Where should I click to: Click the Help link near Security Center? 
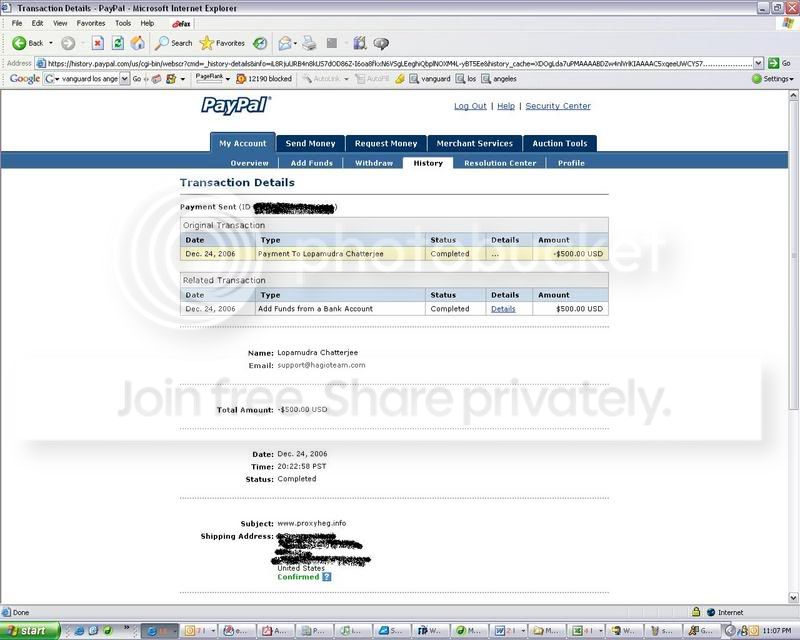pyautogui.click(x=506, y=106)
